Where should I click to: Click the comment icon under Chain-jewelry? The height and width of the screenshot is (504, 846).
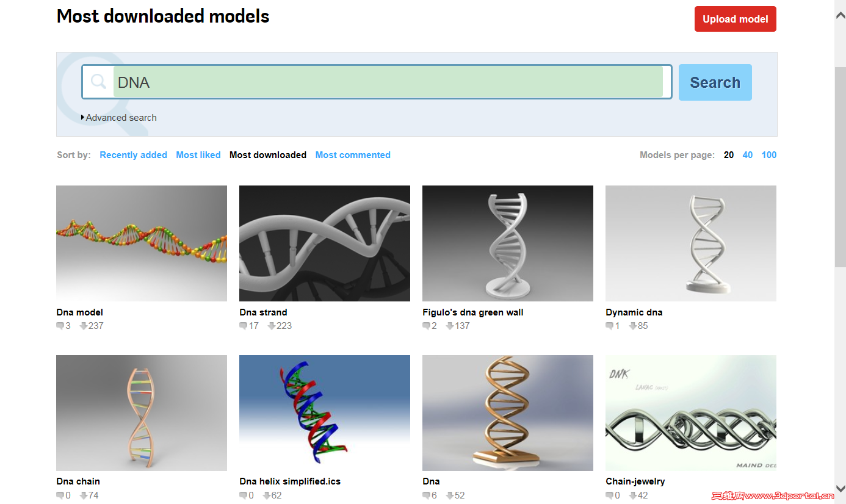point(609,495)
